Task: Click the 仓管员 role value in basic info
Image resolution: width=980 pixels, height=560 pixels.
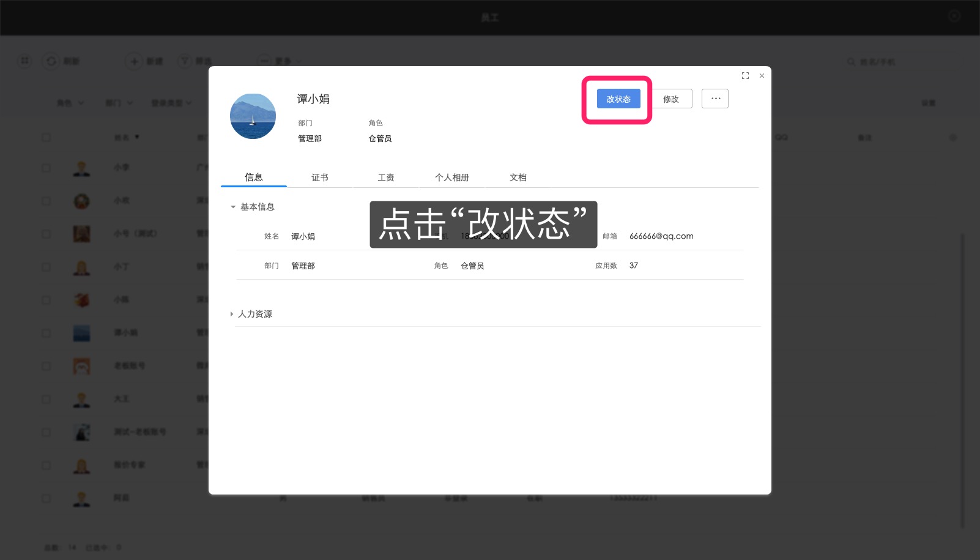Action: click(472, 266)
